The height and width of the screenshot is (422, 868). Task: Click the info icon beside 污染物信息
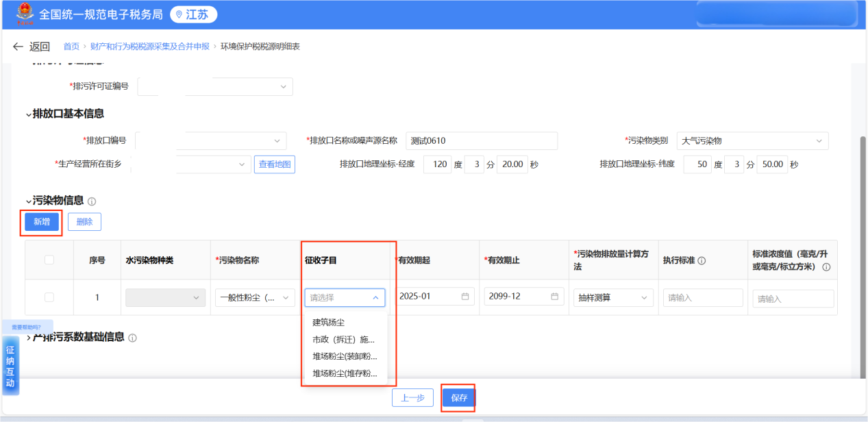point(92,201)
